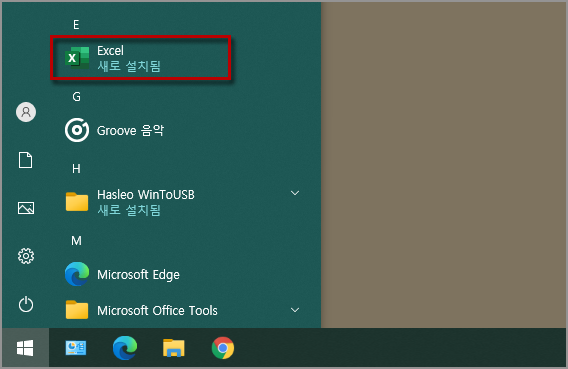Viewport: 568px width, 369px height.
Task: Click the Windows Start button
Action: [25, 348]
